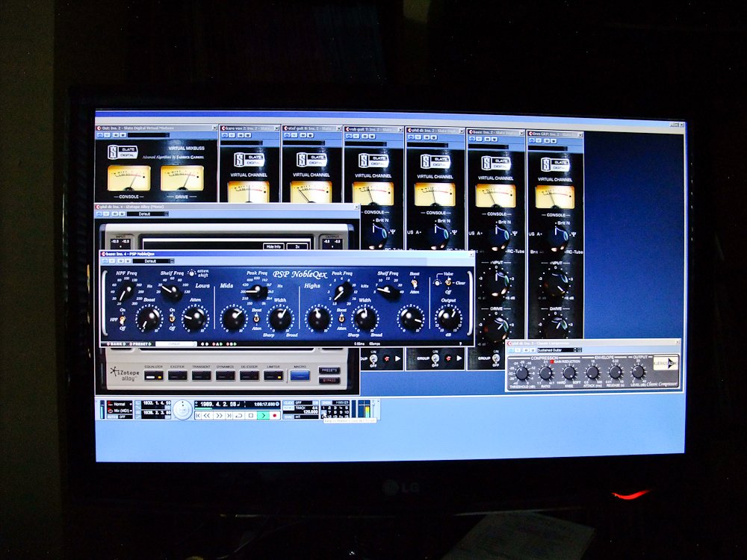Click the Ratio knob in Classic Compressor
747x560 pixels.
[546, 373]
